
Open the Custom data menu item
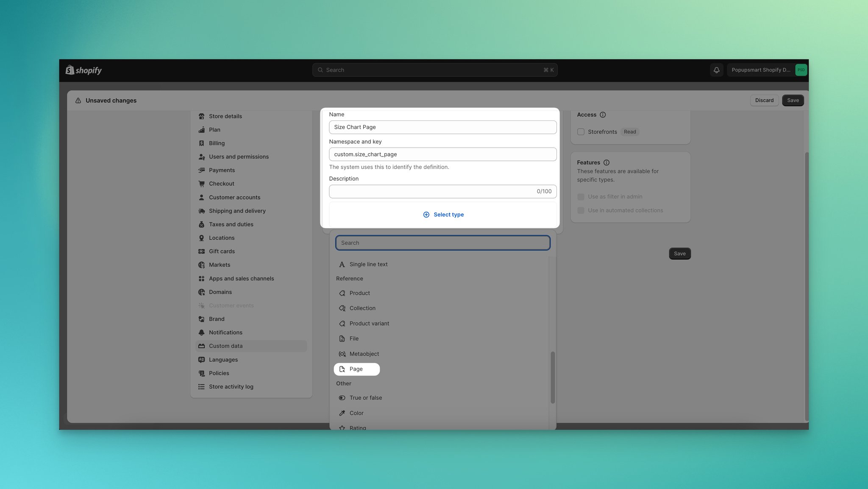[225, 346]
